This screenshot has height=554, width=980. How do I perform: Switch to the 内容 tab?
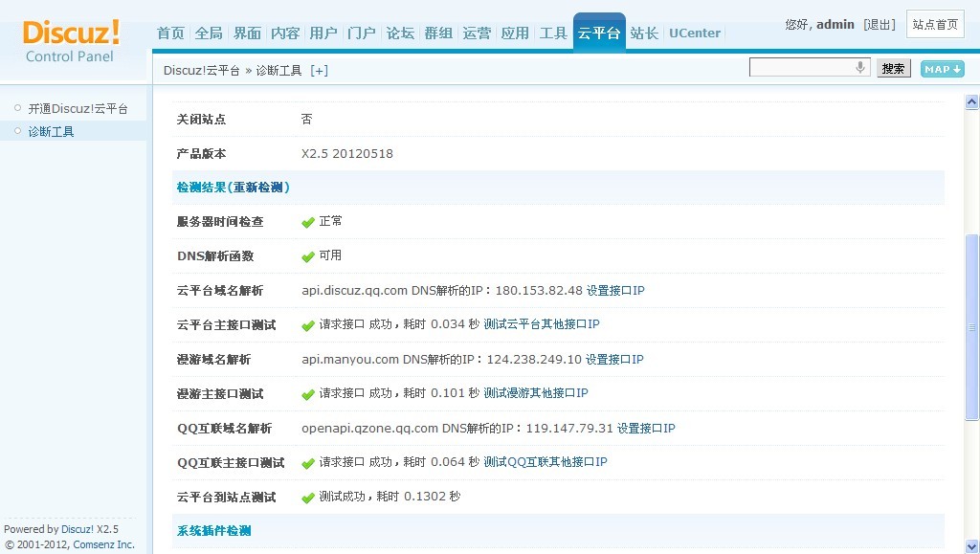(285, 33)
